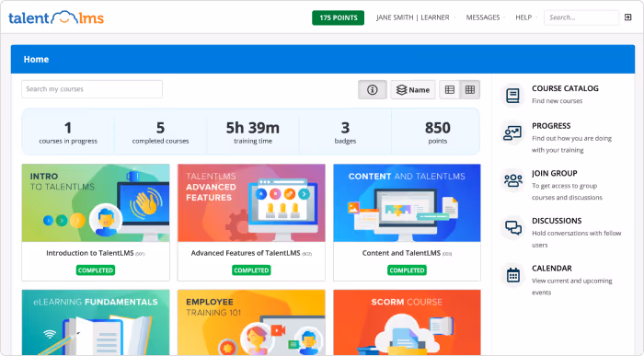Click the Calendar icon in sidebar
644x356 pixels.
pos(512,275)
